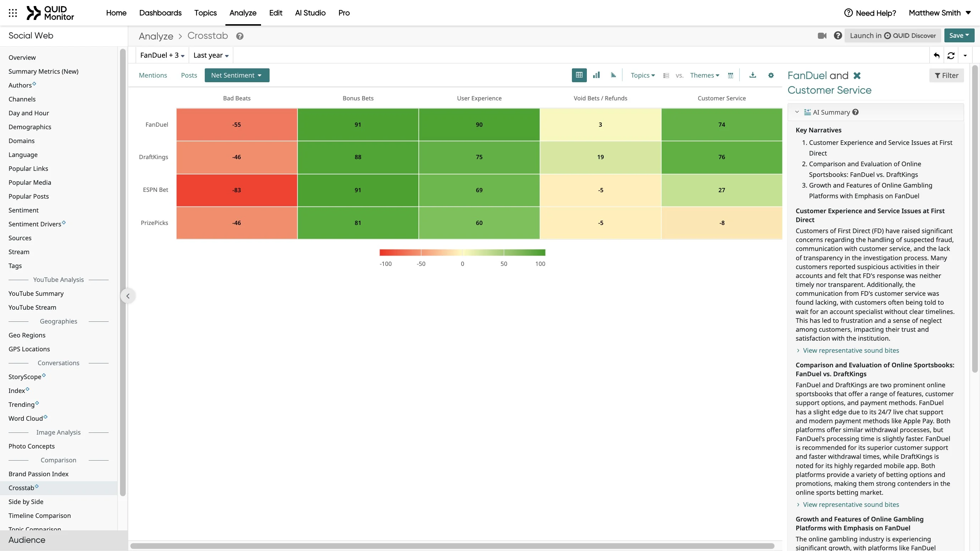Click the AI Summary sparkle icon

(807, 112)
